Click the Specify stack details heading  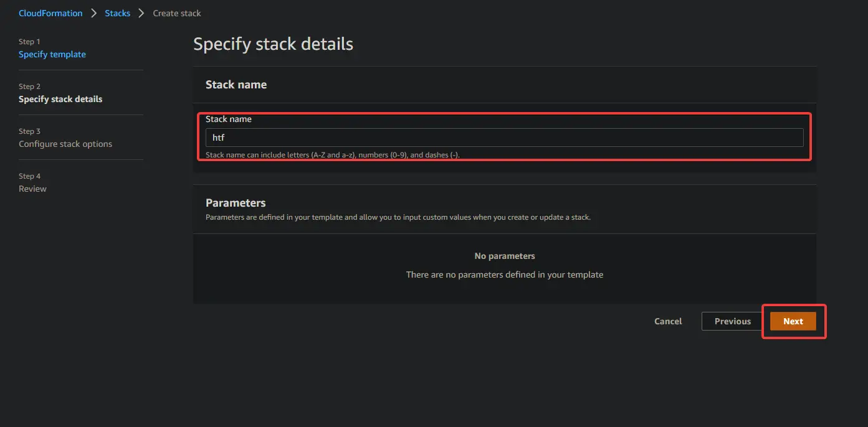[273, 44]
